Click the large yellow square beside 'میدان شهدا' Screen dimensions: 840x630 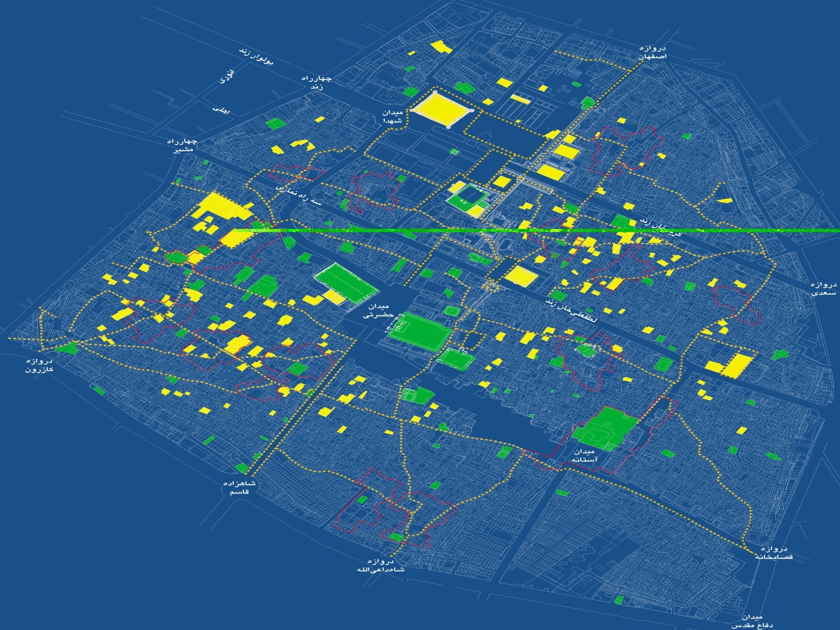(x=442, y=109)
